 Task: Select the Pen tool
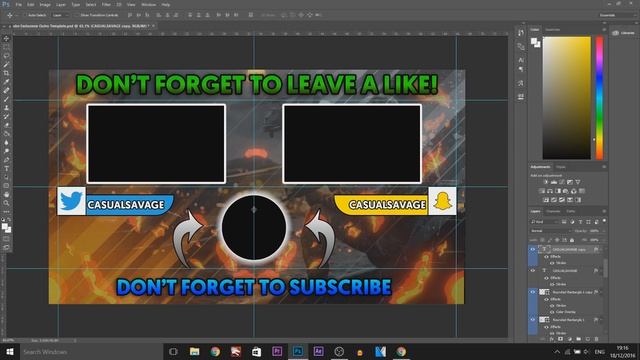click(x=6, y=160)
